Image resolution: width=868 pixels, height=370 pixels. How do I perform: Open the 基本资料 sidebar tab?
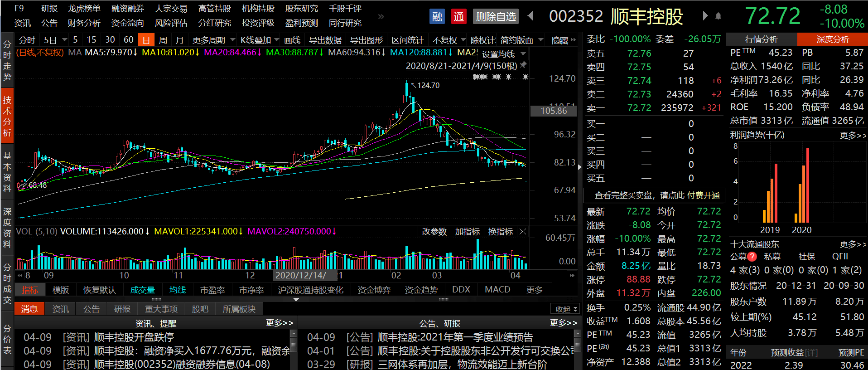(7, 172)
